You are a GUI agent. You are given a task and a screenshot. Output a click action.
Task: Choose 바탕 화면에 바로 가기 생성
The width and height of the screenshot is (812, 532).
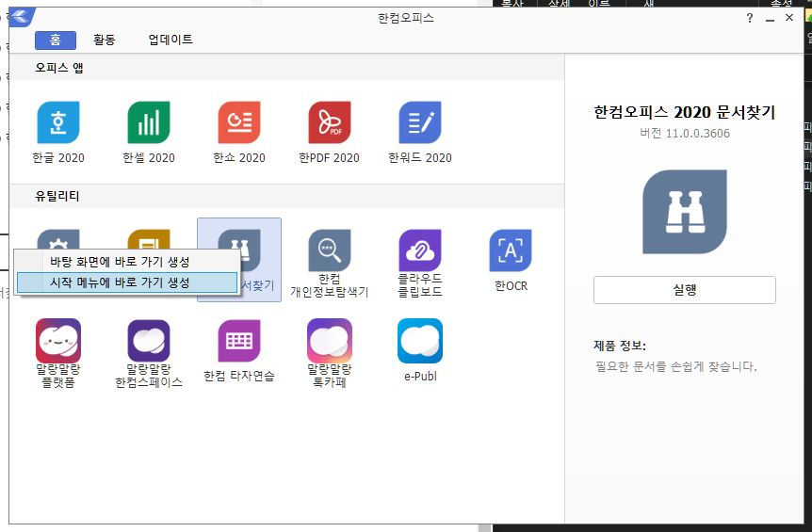pos(127,262)
